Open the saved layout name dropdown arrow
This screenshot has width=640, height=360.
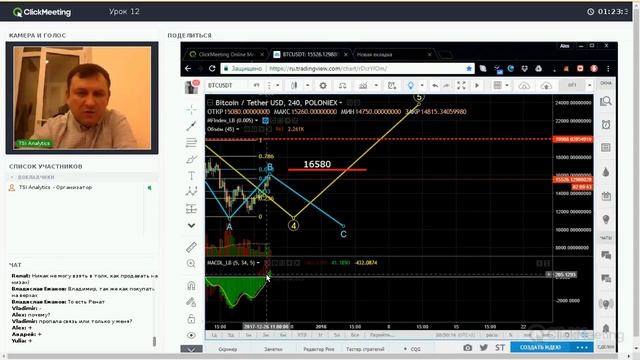pyautogui.click(x=589, y=85)
